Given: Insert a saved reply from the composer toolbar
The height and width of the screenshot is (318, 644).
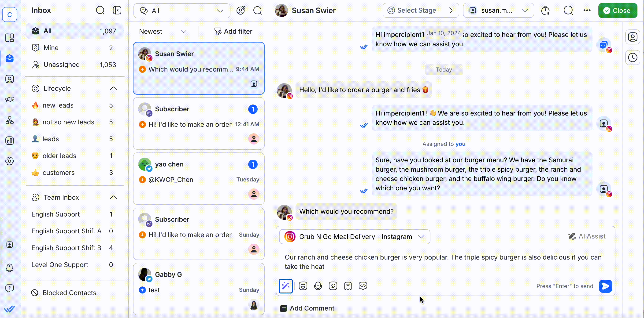Looking at the screenshot, I should 348,286.
